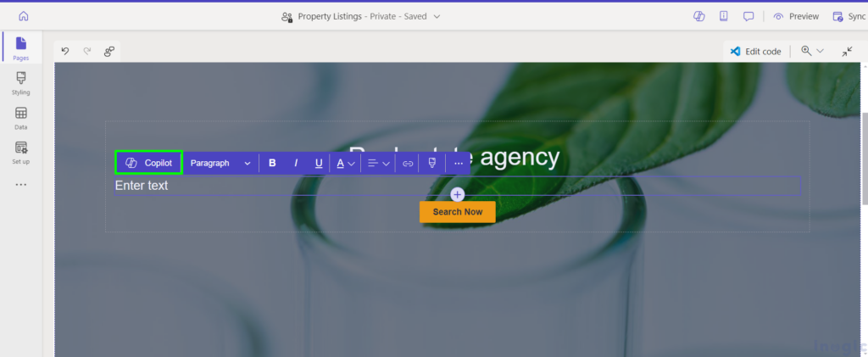This screenshot has width=868, height=357.
Task: Click the Search Now button
Action: point(457,212)
